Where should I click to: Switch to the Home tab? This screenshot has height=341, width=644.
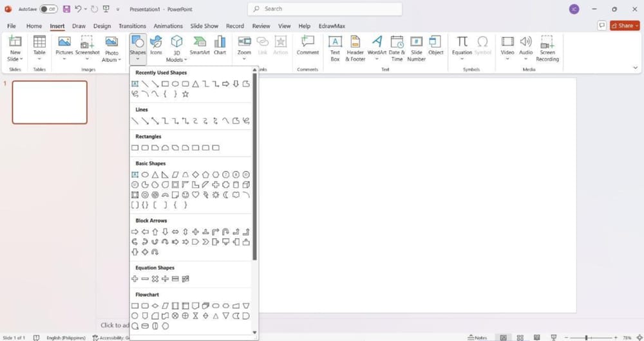pyautogui.click(x=34, y=26)
